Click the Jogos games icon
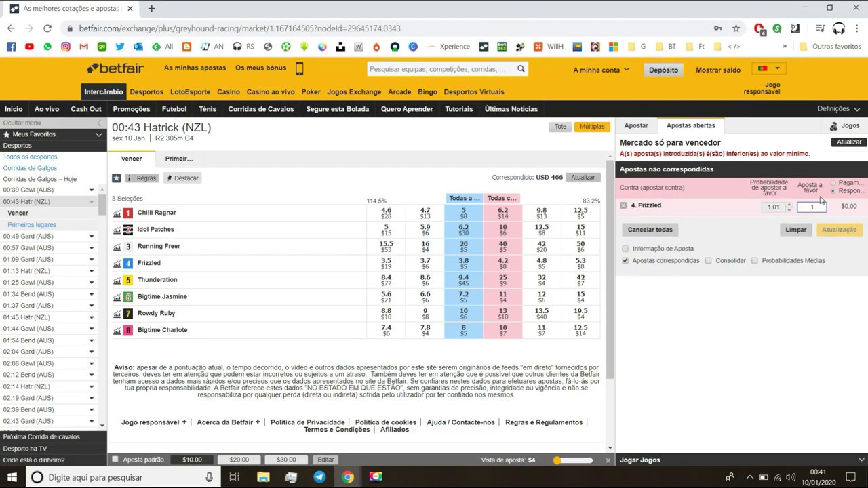Image resolution: width=868 pixels, height=488 pixels. tap(833, 126)
